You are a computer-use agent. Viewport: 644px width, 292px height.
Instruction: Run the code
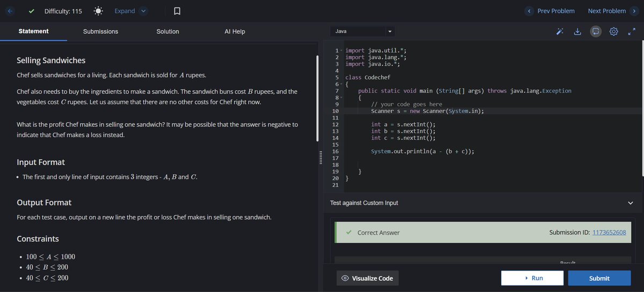tap(532, 278)
